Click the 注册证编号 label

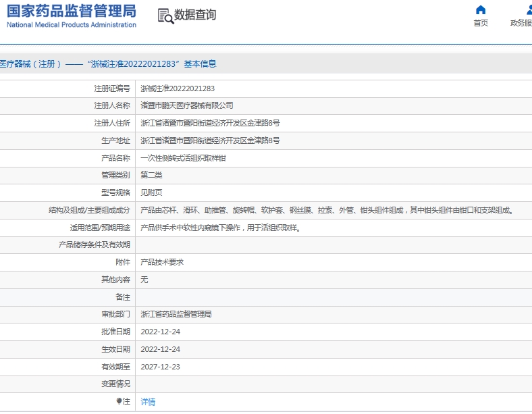pos(112,88)
